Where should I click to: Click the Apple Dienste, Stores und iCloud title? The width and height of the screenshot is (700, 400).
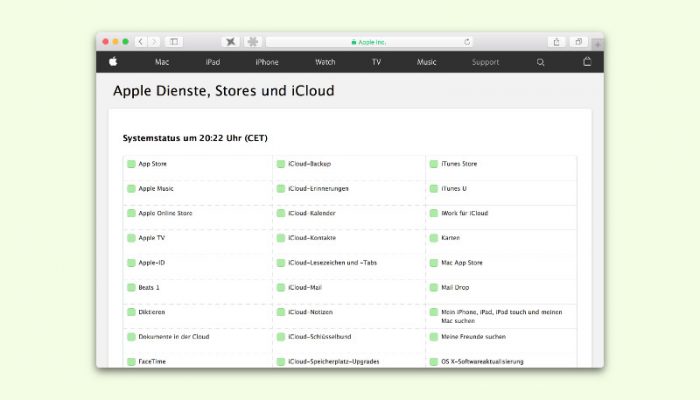[224, 91]
